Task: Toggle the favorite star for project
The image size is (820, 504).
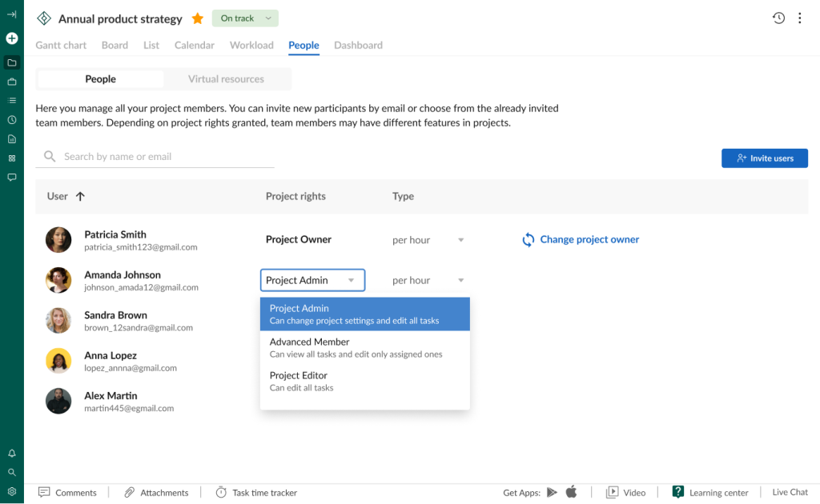Action: [x=197, y=19]
